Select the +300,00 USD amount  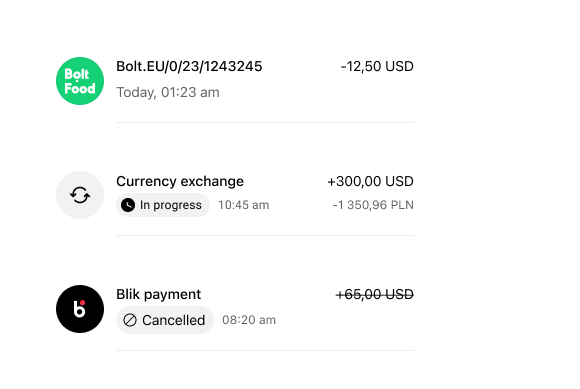[x=370, y=181]
